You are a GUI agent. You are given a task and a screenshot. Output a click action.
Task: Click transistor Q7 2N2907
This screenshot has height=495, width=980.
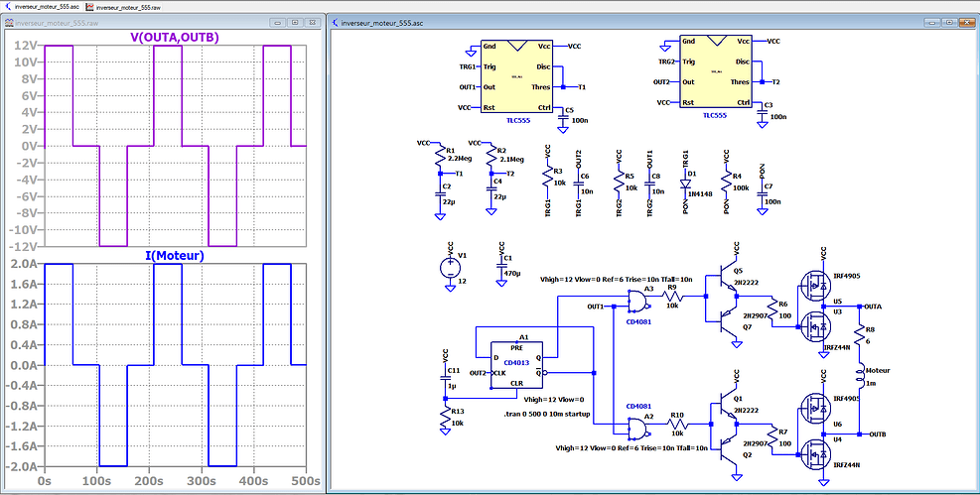tap(728, 320)
